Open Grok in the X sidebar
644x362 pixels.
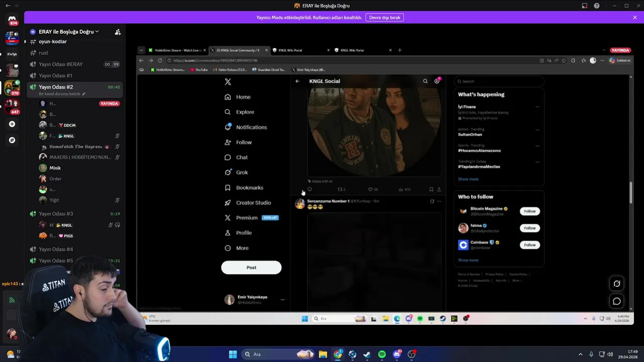[236, 172]
